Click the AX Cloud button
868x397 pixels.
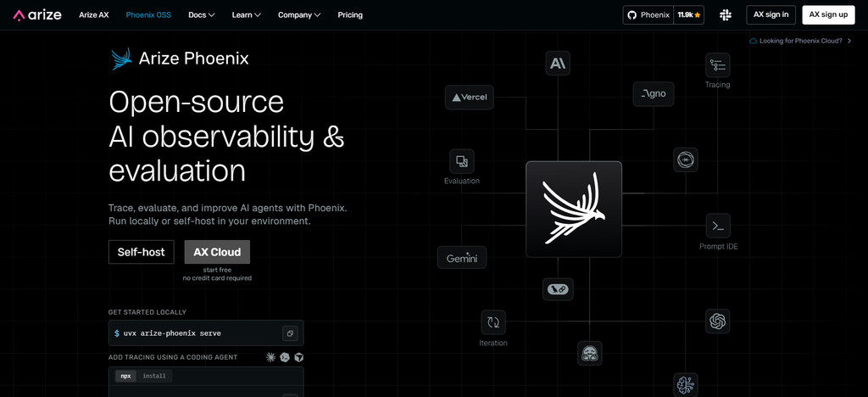217,252
